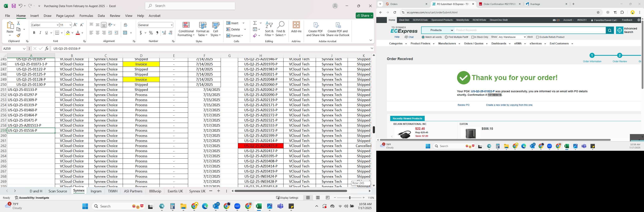This screenshot has height=212, width=644.
Task: Click Create PDF and Share link
Action: click(x=316, y=29)
